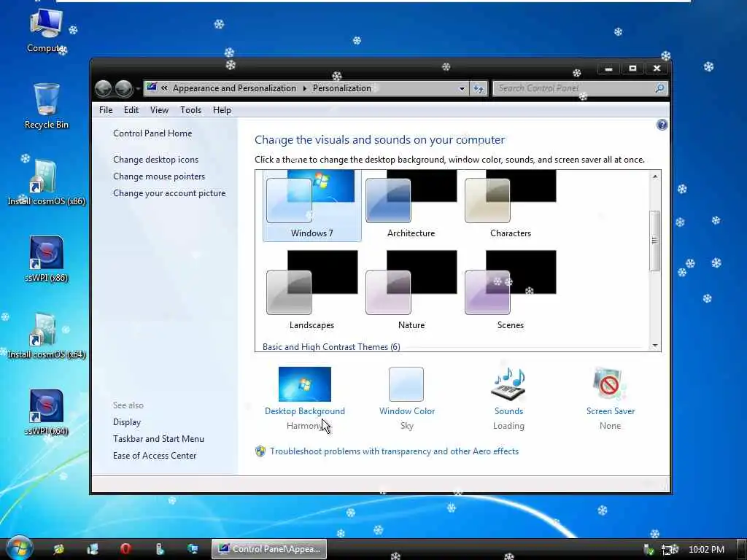The height and width of the screenshot is (560, 747).
Task: Select Install cosmOS (x64) shortcut
Action: pyautogui.click(x=46, y=336)
